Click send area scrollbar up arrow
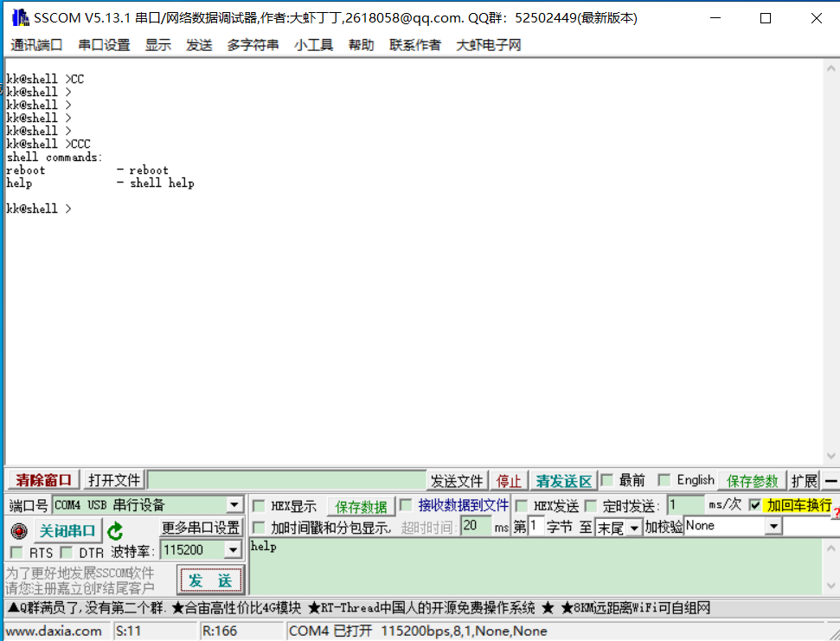The width and height of the screenshot is (840, 641). tap(830, 548)
